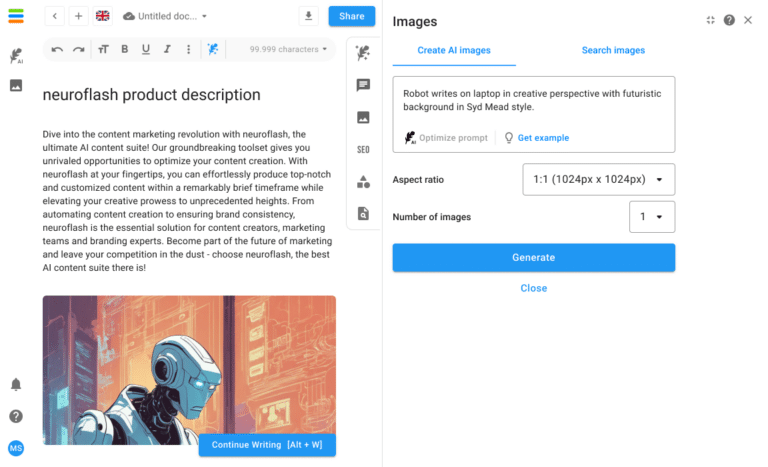Open the SEO panel in side toolbar
The width and height of the screenshot is (768, 467).
[363, 149]
